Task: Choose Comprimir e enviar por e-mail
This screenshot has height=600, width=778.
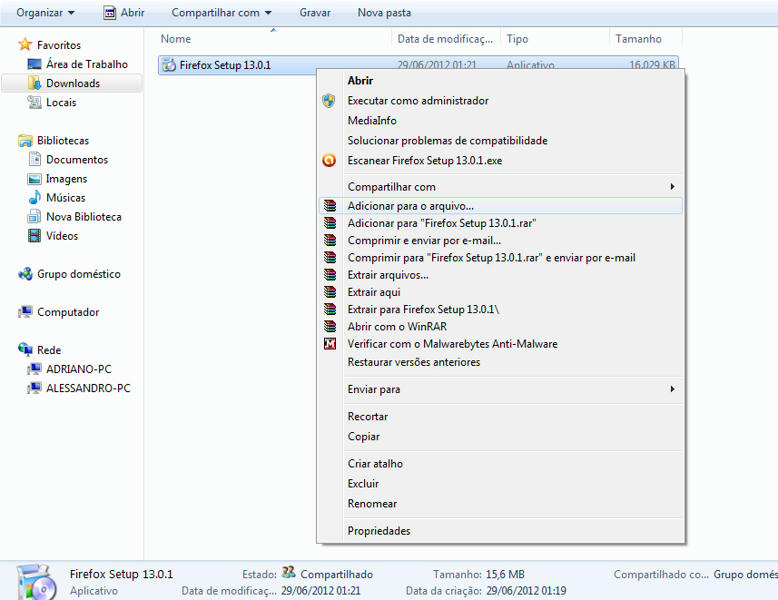Action: [502, 240]
